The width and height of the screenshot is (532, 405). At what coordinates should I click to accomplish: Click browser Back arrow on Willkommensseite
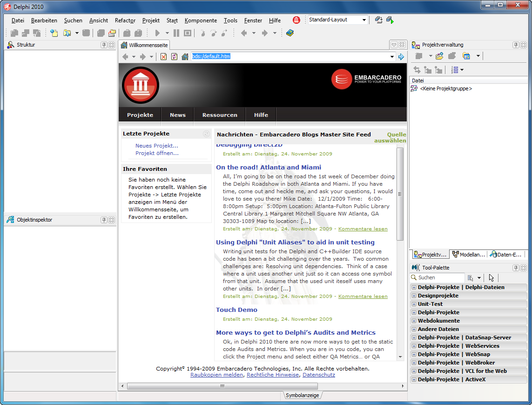pyautogui.click(x=125, y=57)
